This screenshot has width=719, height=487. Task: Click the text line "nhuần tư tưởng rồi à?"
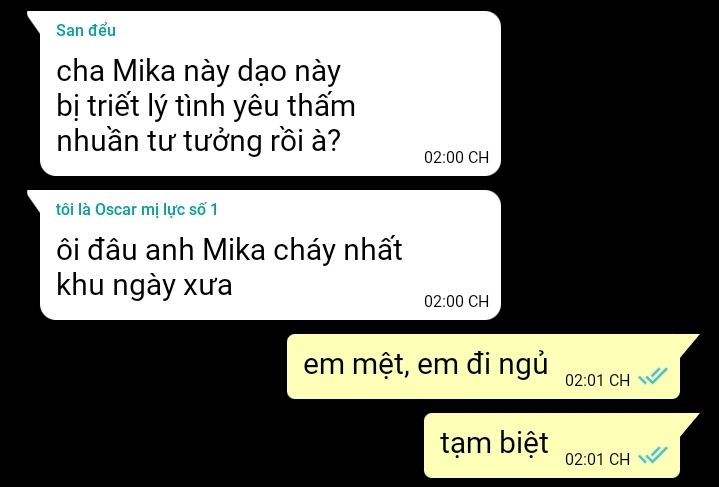click(198, 141)
